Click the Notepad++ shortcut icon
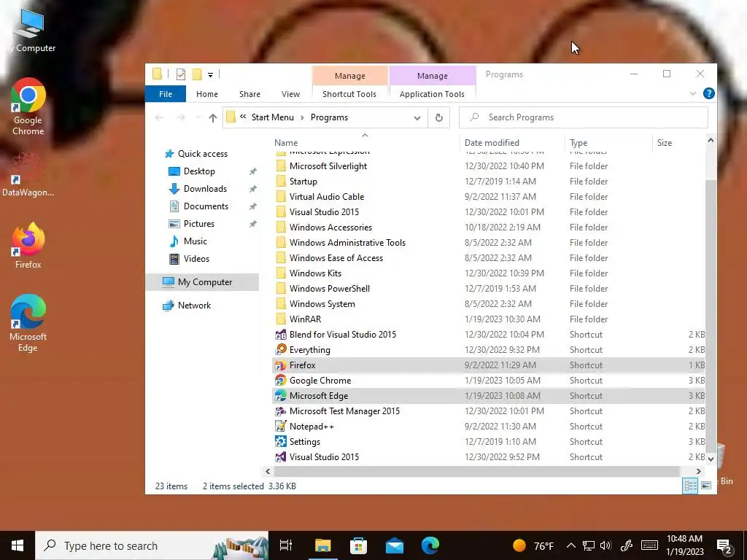 point(281,426)
